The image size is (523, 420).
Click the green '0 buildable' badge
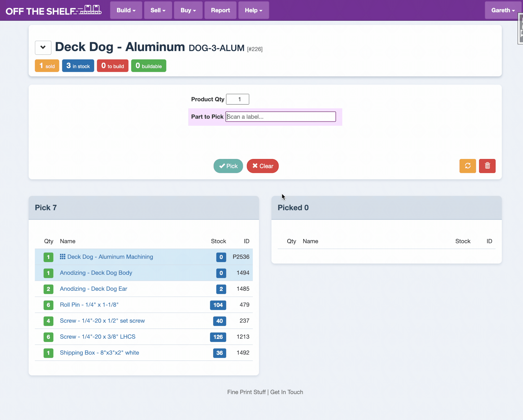click(149, 66)
